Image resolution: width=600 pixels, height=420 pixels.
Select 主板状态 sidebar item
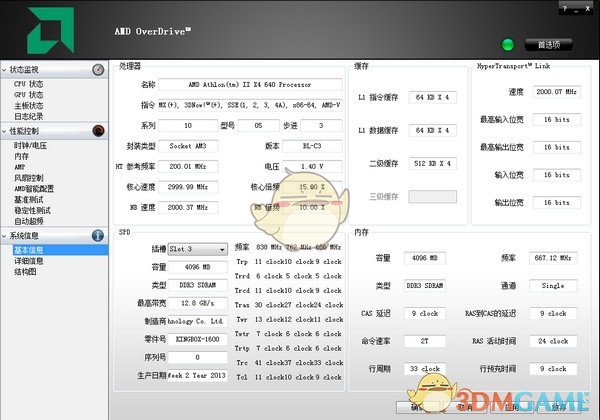[x=29, y=106]
